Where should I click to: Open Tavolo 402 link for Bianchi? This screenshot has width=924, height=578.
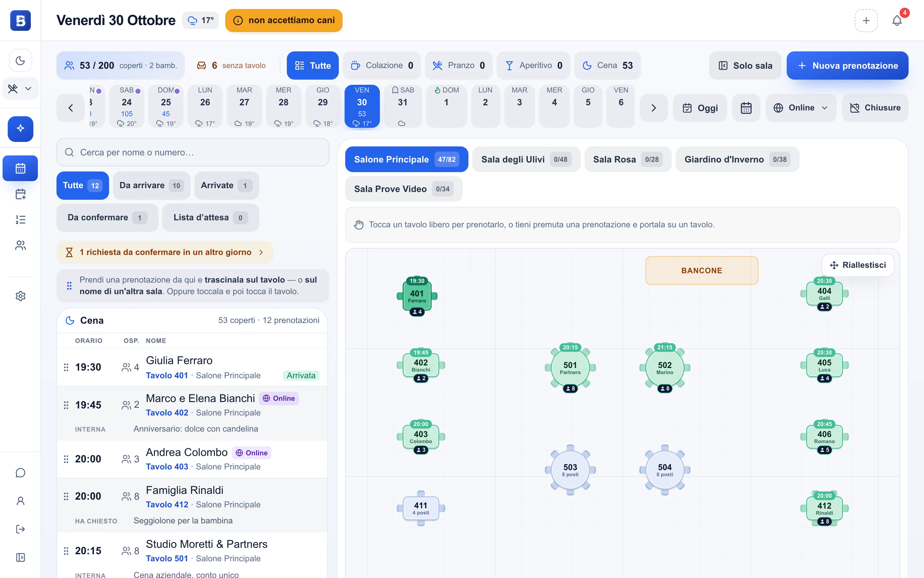[167, 413]
